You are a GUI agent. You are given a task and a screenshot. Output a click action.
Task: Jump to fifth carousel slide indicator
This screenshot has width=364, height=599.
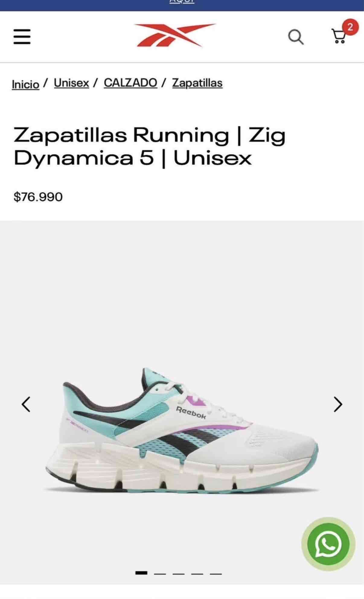point(216,573)
